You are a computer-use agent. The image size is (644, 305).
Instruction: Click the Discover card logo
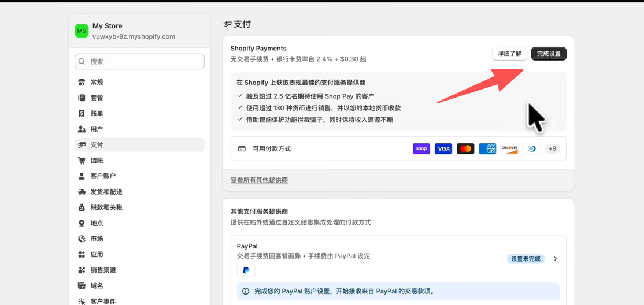coord(510,148)
